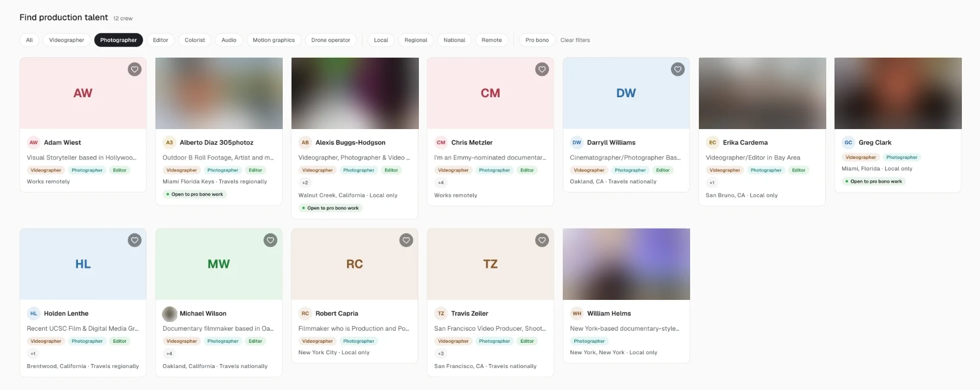The height and width of the screenshot is (390, 980).
Task: Click the CM avatar badge by Chris Metzler
Action: click(x=441, y=142)
